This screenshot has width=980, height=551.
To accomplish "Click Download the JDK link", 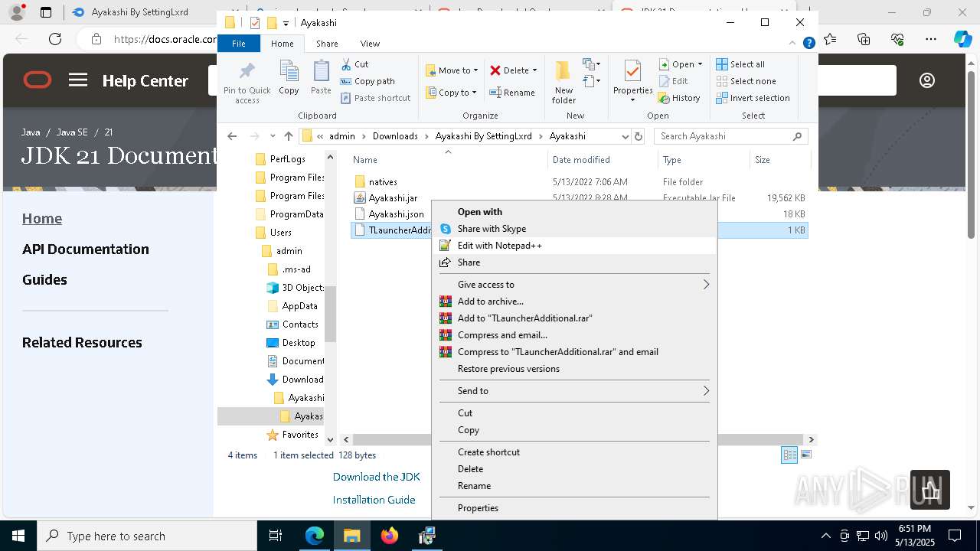I will [x=376, y=477].
